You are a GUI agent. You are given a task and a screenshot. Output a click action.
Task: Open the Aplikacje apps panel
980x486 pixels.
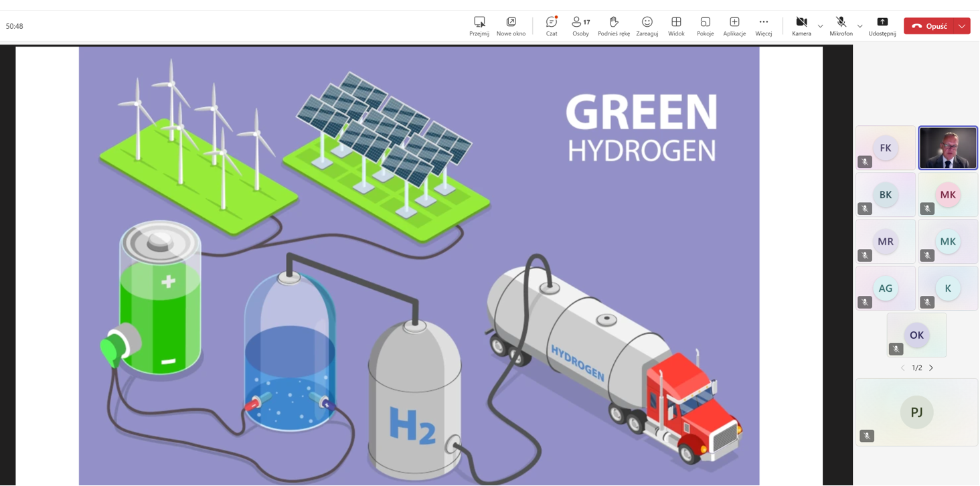click(x=734, y=23)
